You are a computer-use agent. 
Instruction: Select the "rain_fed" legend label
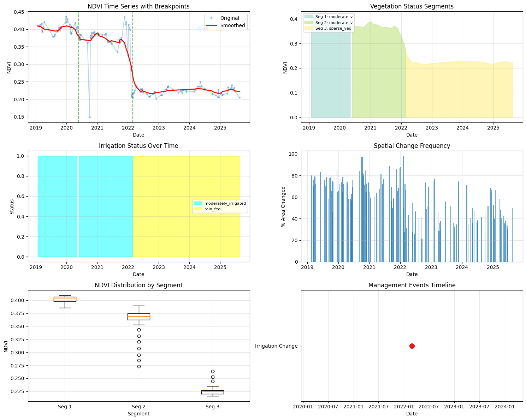[212, 209]
